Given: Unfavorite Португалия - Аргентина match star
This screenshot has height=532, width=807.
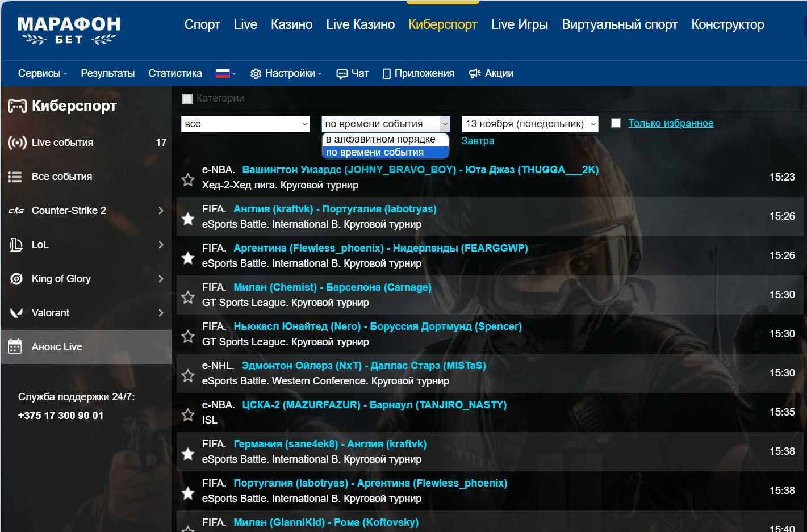Looking at the screenshot, I should pos(188,493).
